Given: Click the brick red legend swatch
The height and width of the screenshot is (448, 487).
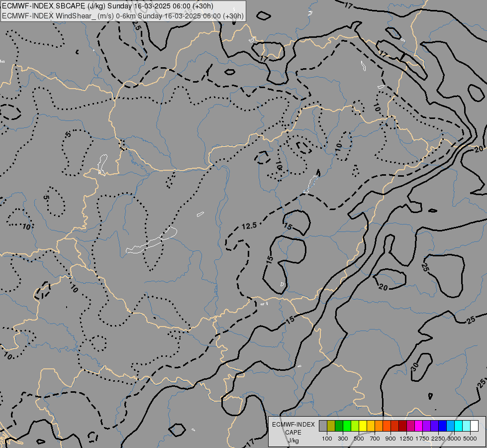Looking at the screenshot, I should (395, 426).
